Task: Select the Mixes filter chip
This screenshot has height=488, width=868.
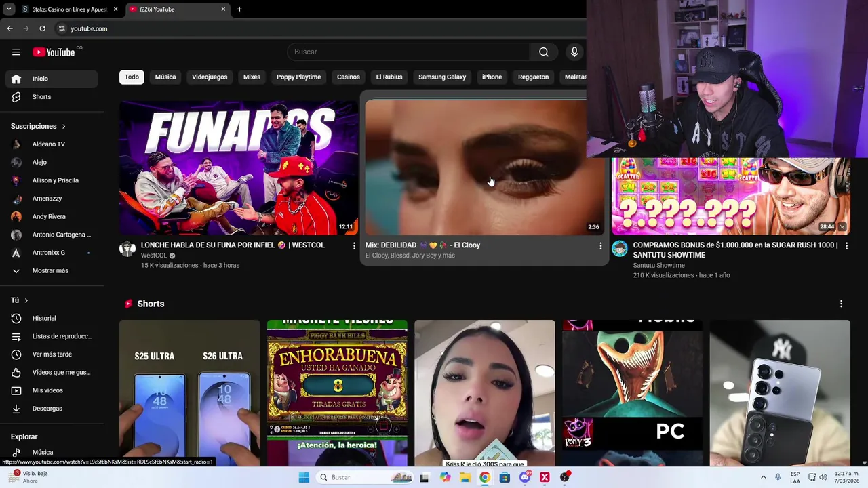Action: click(252, 77)
